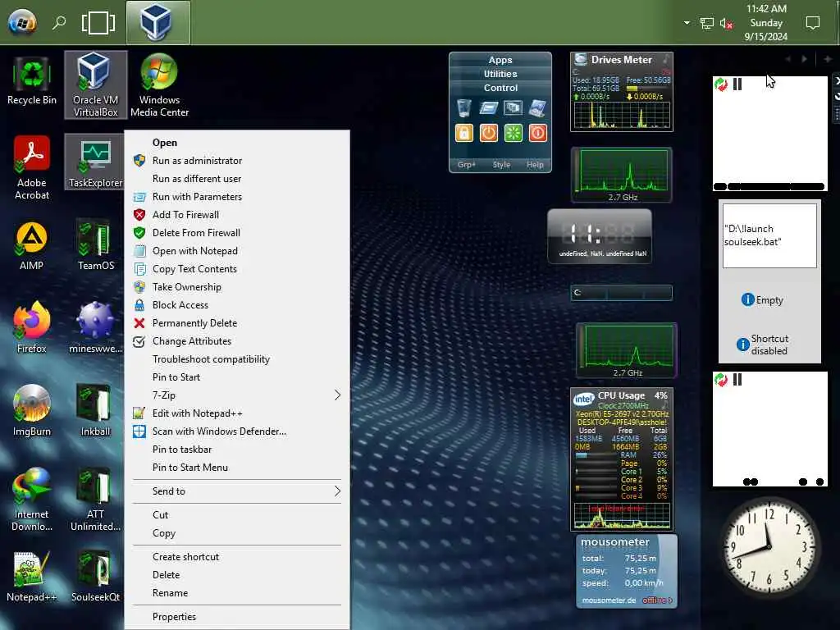The width and height of the screenshot is (840, 630).
Task: Select the Oracle VM VirtualBox desktop icon
Action: coord(95,84)
